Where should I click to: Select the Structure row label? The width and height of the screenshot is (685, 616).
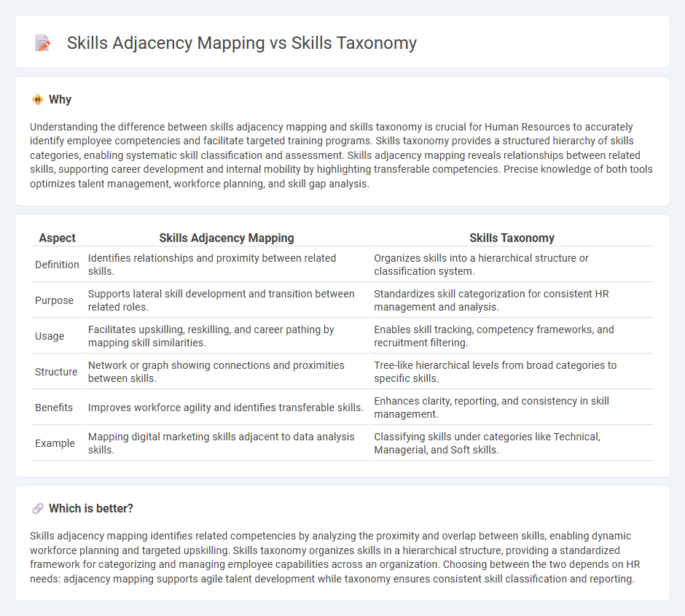[58, 372]
